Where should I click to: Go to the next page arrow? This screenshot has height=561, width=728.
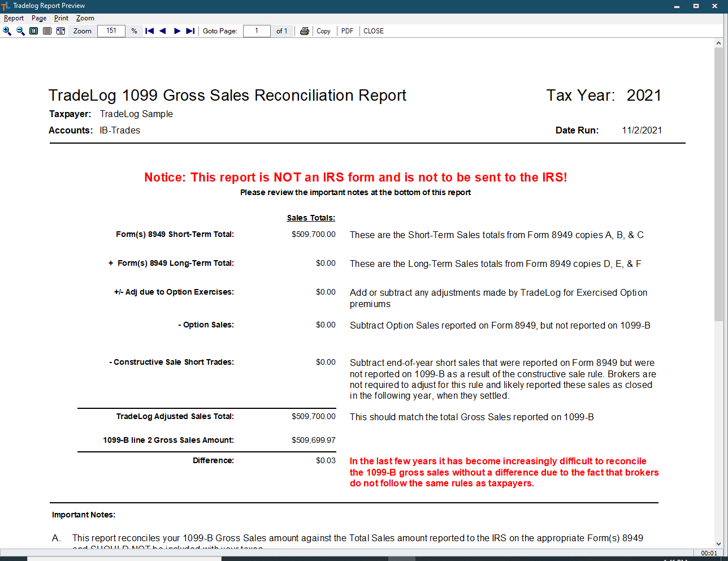pos(177,31)
